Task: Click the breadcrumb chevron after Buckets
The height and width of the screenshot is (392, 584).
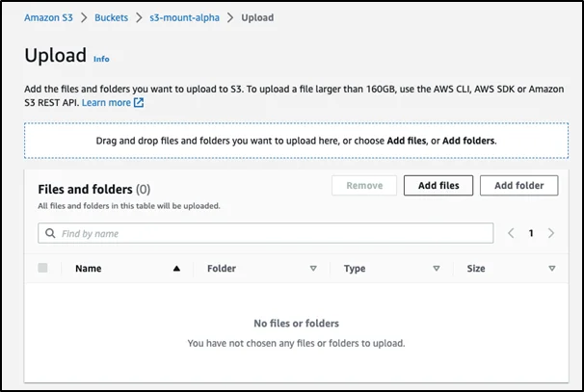Action: [x=140, y=17]
